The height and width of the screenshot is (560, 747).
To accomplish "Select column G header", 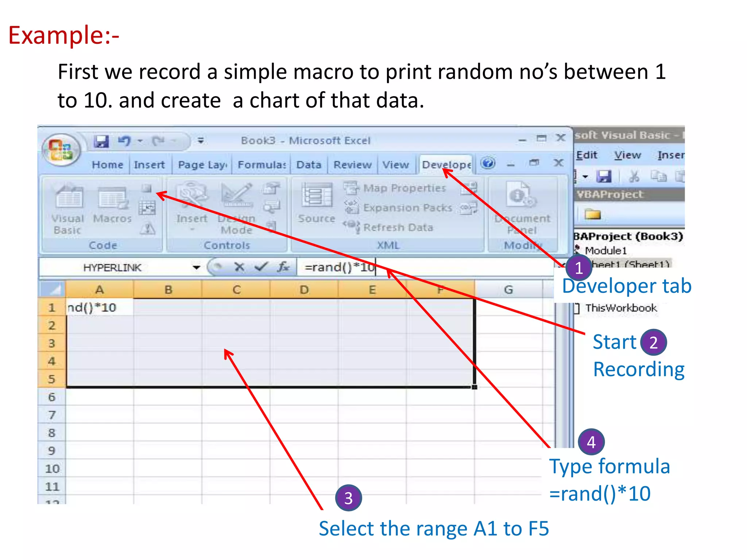I will click(508, 289).
